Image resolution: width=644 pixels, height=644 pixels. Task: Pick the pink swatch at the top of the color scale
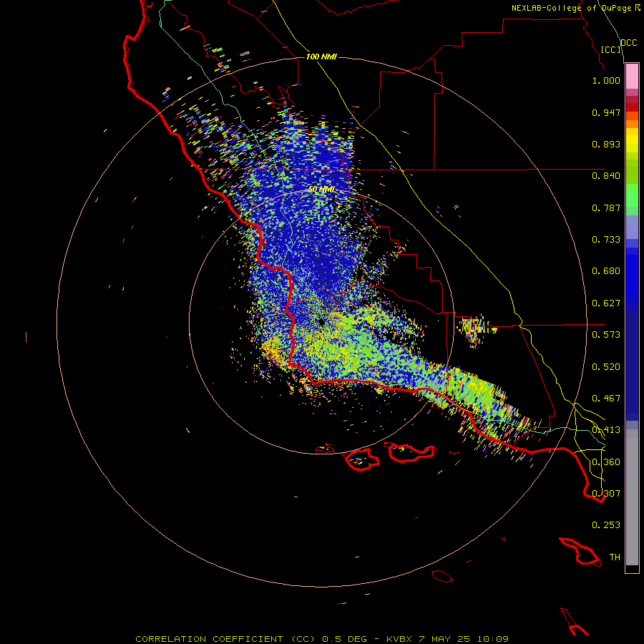coord(632,77)
